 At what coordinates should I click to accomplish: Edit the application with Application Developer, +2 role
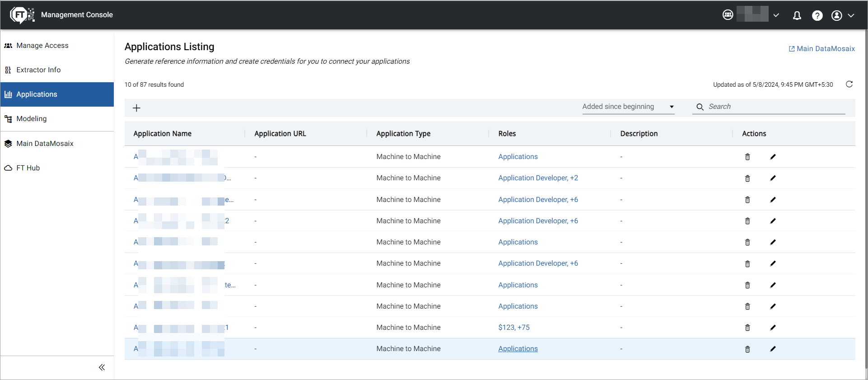click(x=773, y=178)
